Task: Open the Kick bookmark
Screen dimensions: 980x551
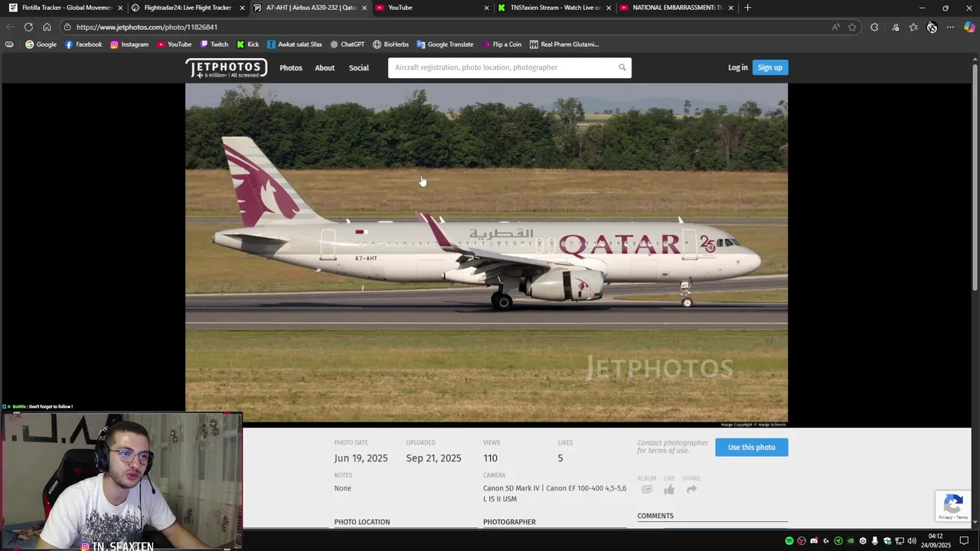Action: point(247,44)
